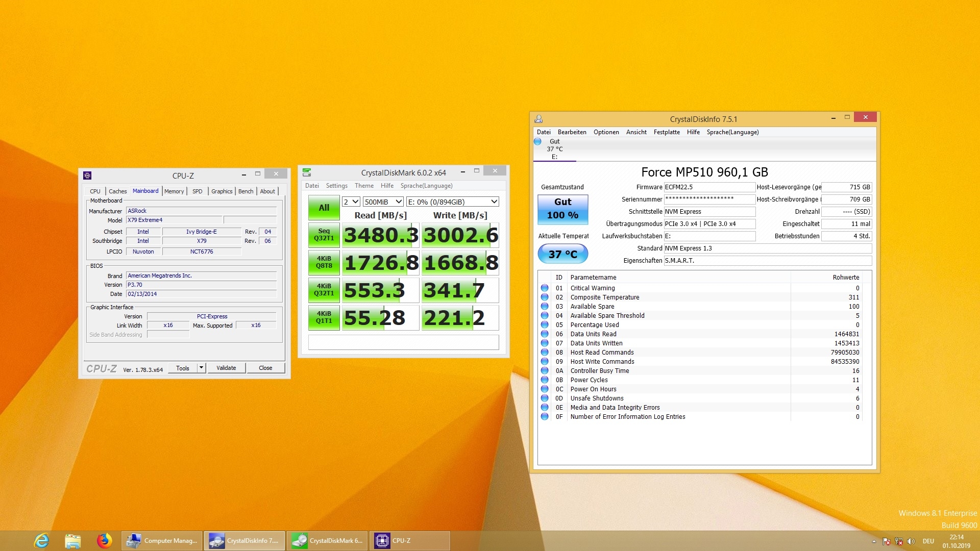Click the masked Seriennummer field
The image size is (980, 551).
709,199
